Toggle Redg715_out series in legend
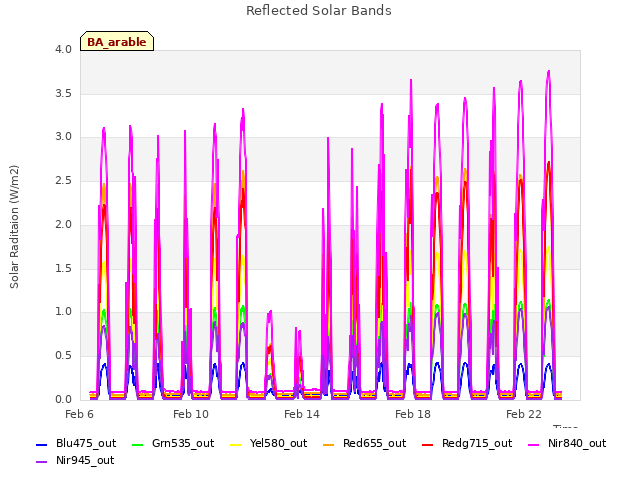 coord(467,444)
